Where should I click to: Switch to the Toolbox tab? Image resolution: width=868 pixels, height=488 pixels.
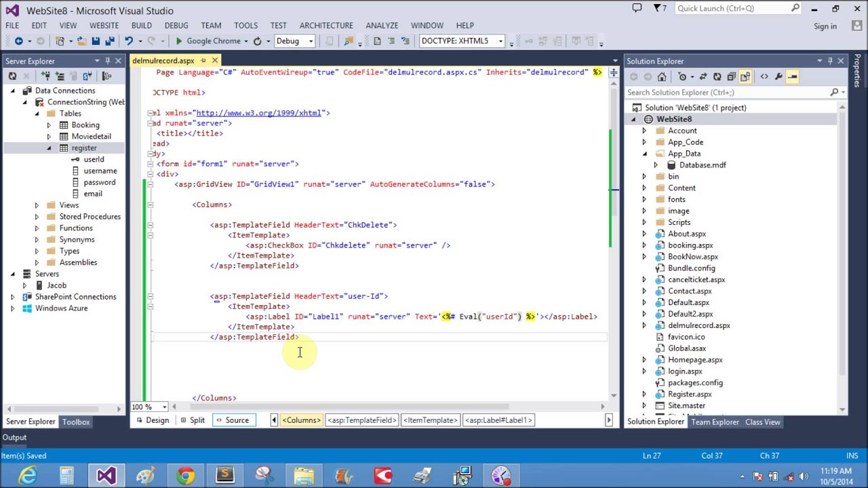[76, 422]
